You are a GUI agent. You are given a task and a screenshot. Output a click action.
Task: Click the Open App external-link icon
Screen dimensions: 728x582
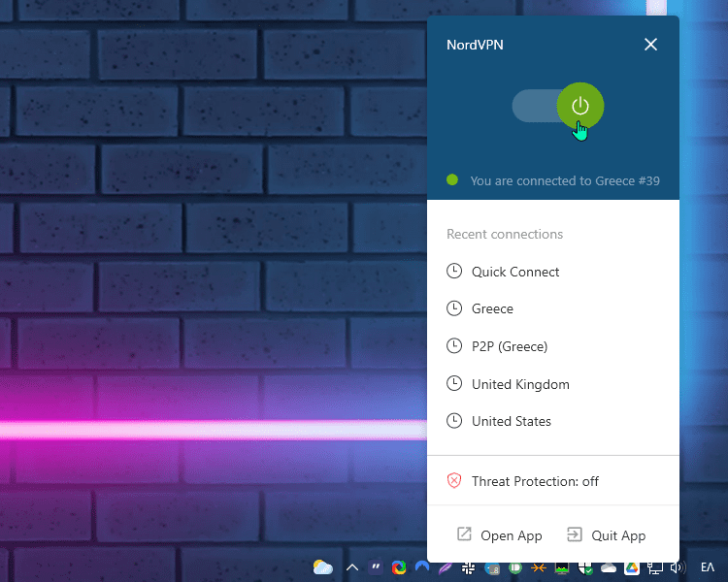(x=464, y=534)
